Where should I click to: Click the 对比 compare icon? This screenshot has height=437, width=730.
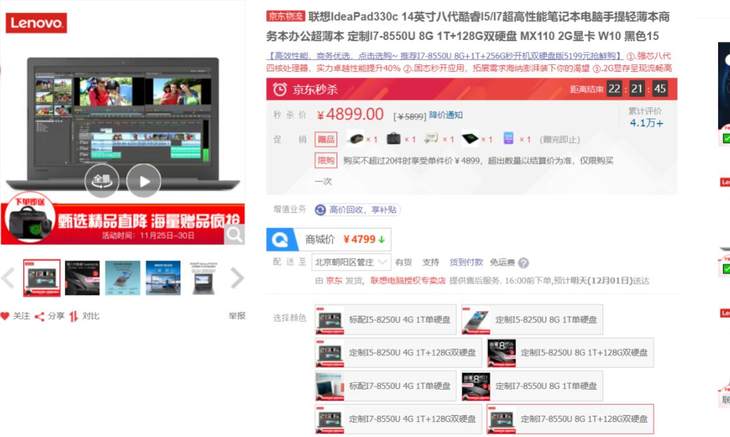pyautogui.click(x=74, y=316)
